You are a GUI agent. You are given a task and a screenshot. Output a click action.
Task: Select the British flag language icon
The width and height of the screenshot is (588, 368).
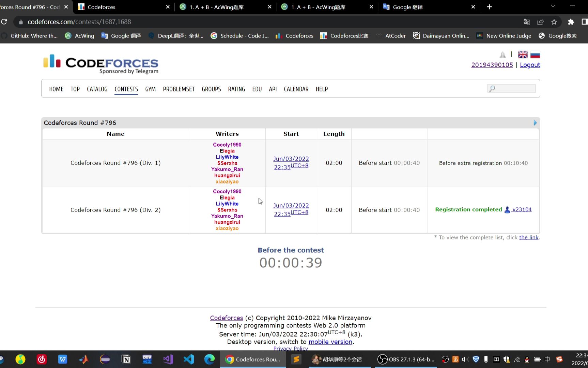(x=522, y=54)
